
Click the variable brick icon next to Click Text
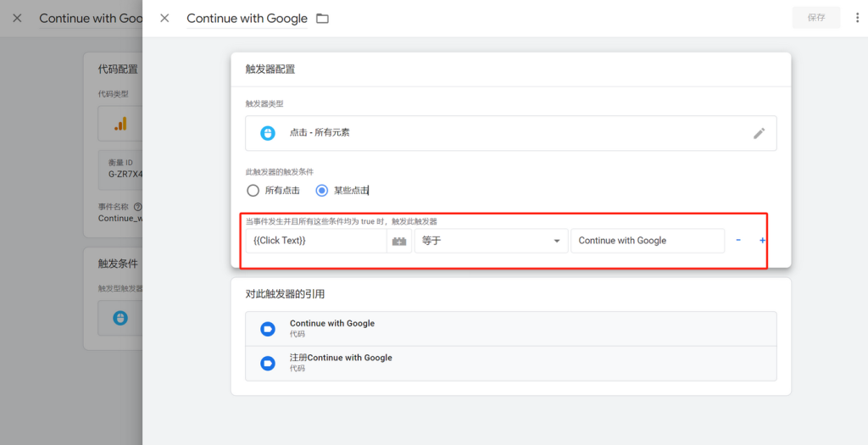tap(399, 241)
